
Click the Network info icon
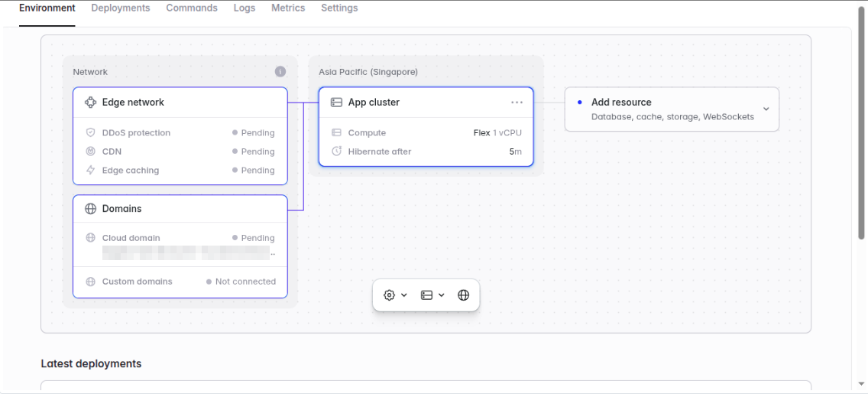pyautogui.click(x=280, y=71)
